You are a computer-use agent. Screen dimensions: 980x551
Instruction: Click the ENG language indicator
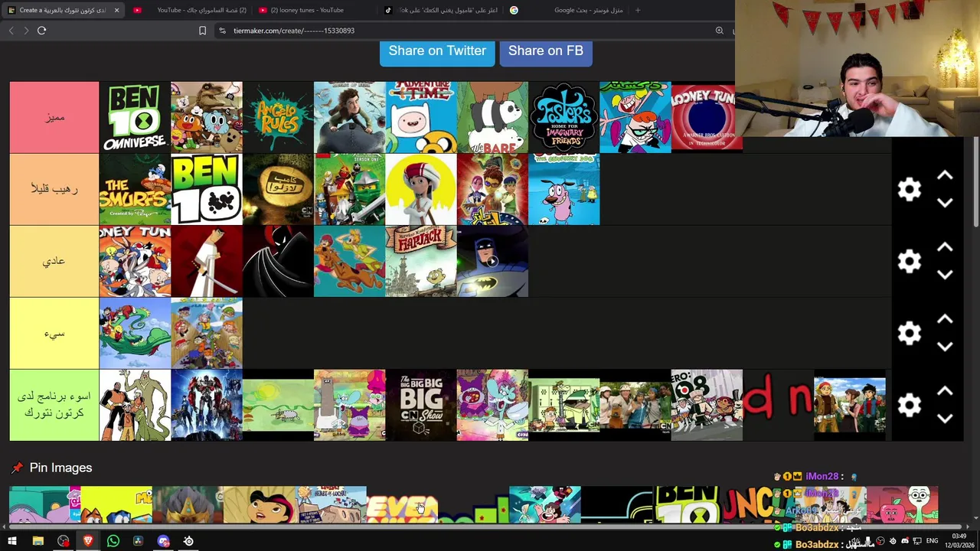(932, 541)
